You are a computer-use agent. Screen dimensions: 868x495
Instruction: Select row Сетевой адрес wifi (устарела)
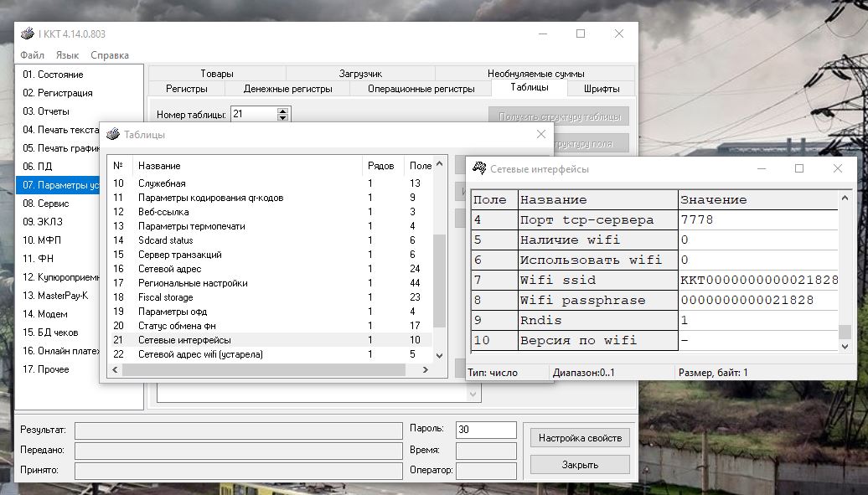click(270, 354)
